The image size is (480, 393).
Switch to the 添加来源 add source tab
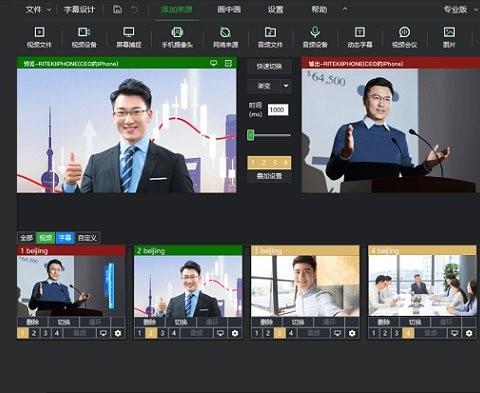pos(176,9)
